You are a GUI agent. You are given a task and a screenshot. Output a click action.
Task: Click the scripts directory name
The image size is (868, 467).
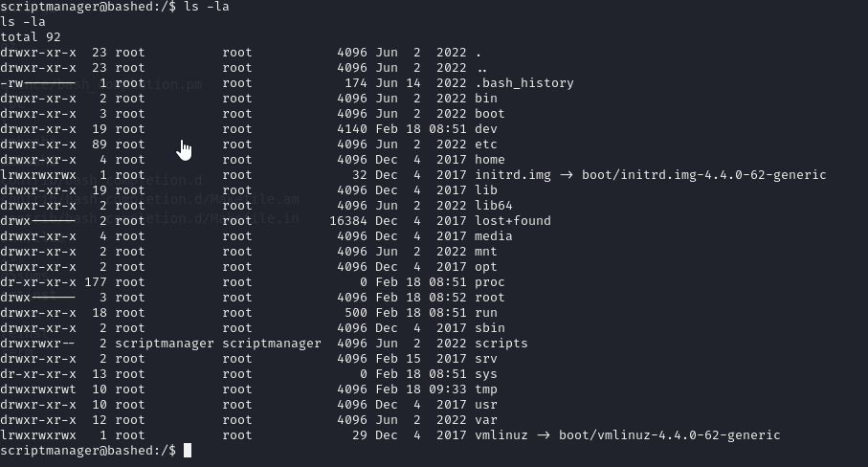[501, 343]
